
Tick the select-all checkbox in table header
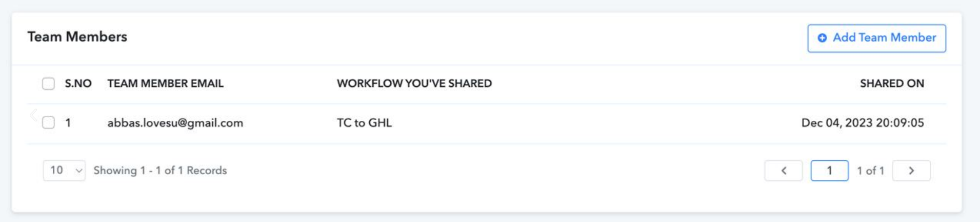tap(48, 84)
